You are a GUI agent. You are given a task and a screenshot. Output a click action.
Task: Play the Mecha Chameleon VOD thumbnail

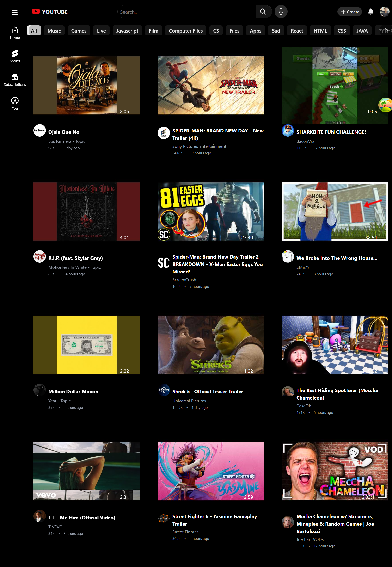(335, 471)
